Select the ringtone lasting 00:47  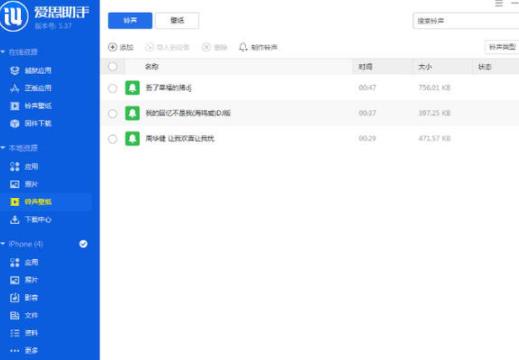[x=113, y=88]
